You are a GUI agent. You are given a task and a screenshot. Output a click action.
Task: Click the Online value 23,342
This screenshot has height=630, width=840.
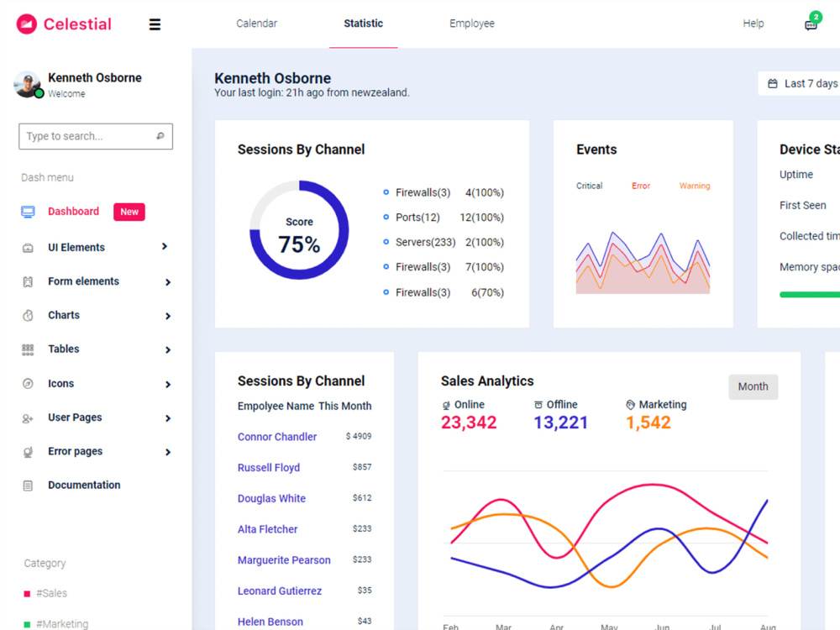tap(469, 423)
